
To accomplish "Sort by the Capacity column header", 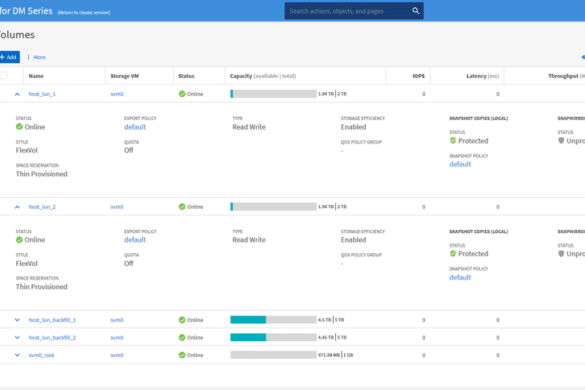I will tap(263, 76).
